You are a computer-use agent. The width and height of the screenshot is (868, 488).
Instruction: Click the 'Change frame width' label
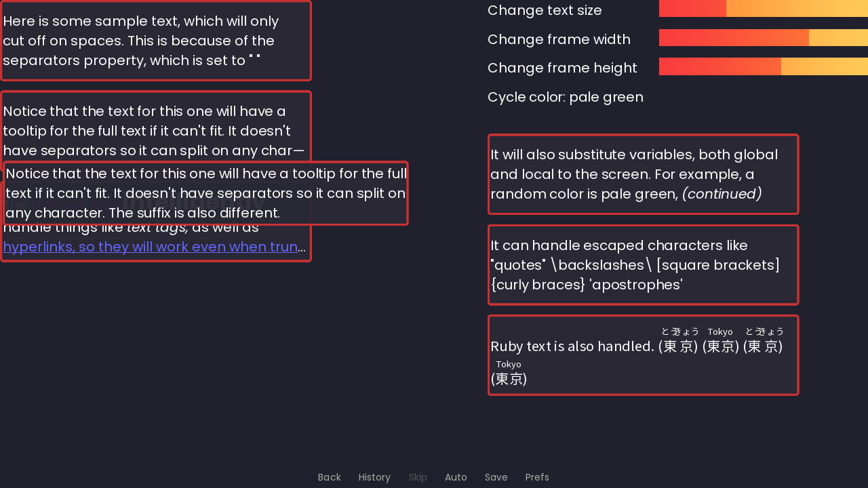(559, 39)
